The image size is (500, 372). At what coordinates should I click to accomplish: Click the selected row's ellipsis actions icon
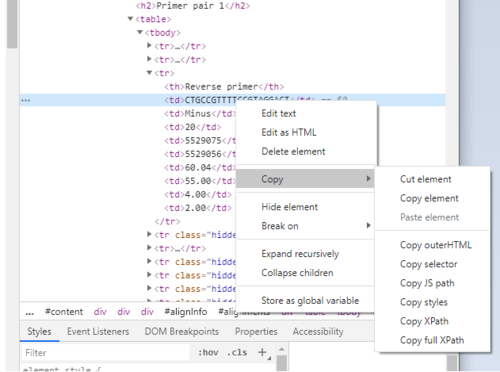tap(26, 100)
